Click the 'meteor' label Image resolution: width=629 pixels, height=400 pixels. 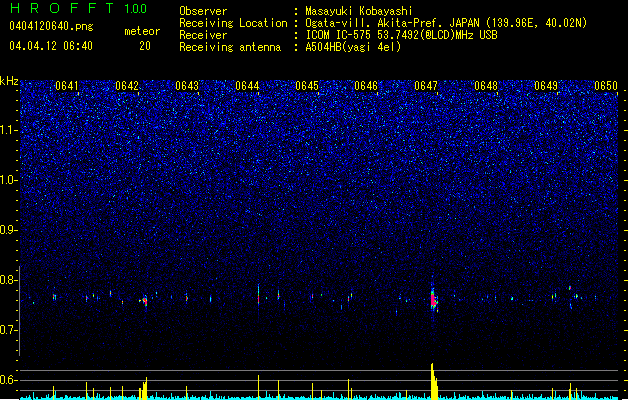pyautogui.click(x=142, y=31)
